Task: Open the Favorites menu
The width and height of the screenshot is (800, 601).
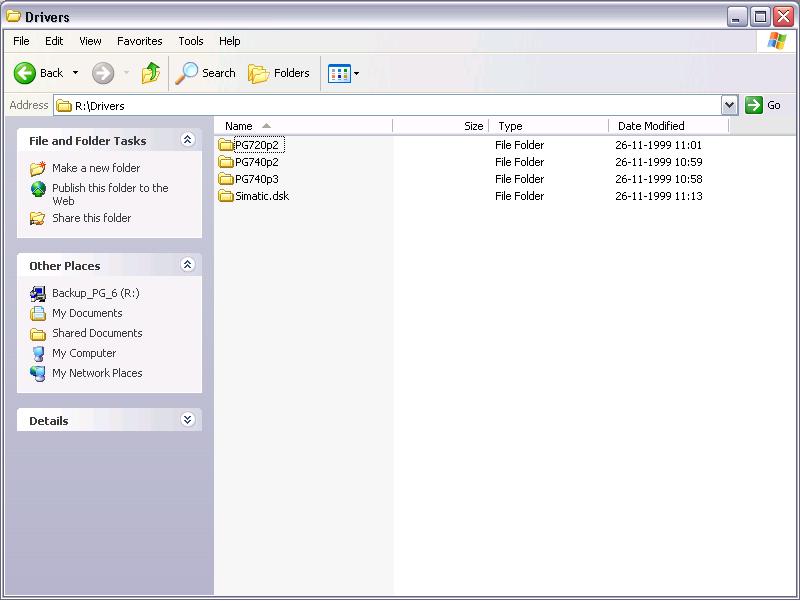Action: pos(139,41)
